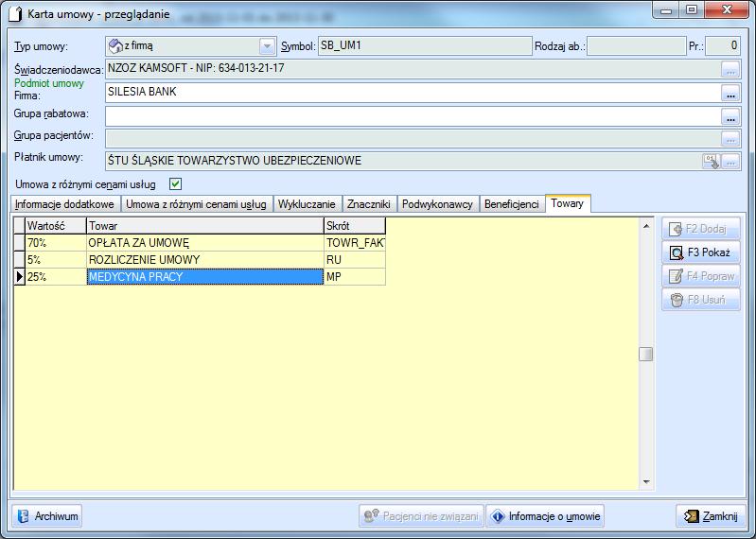Click the RU shortcut cell
Screen dimensions: 756x539
pyautogui.click(x=355, y=260)
